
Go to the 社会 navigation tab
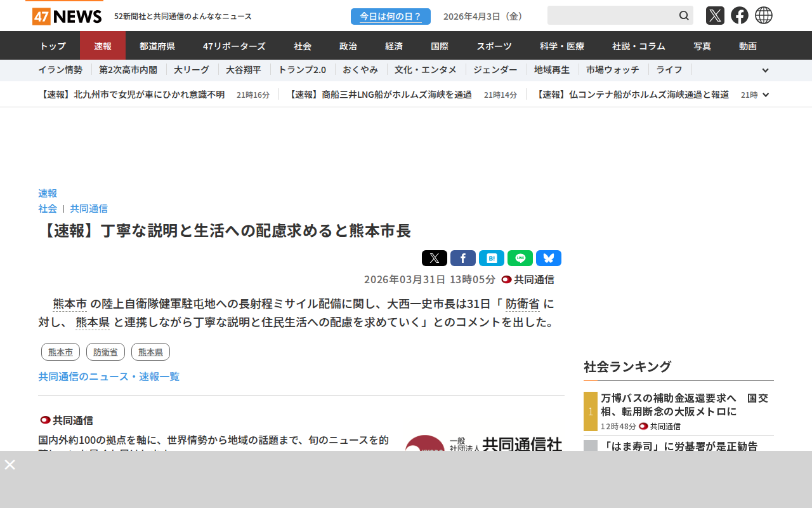click(x=303, y=46)
